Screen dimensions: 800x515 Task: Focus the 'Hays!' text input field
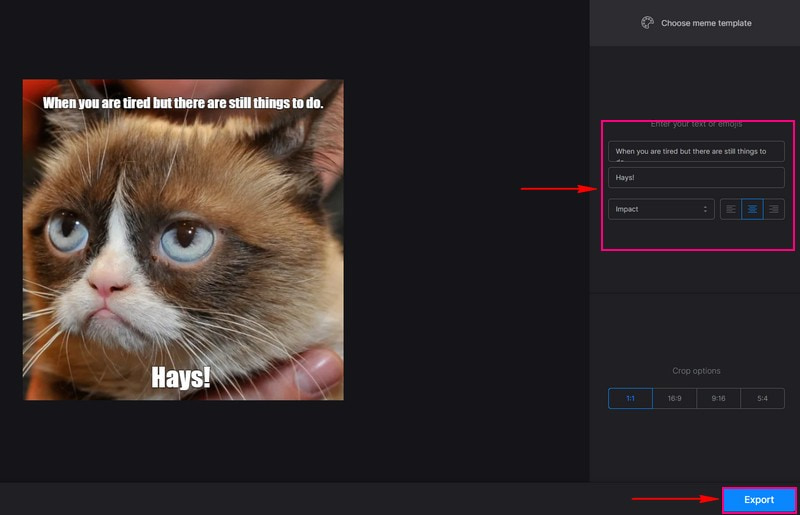[696, 177]
